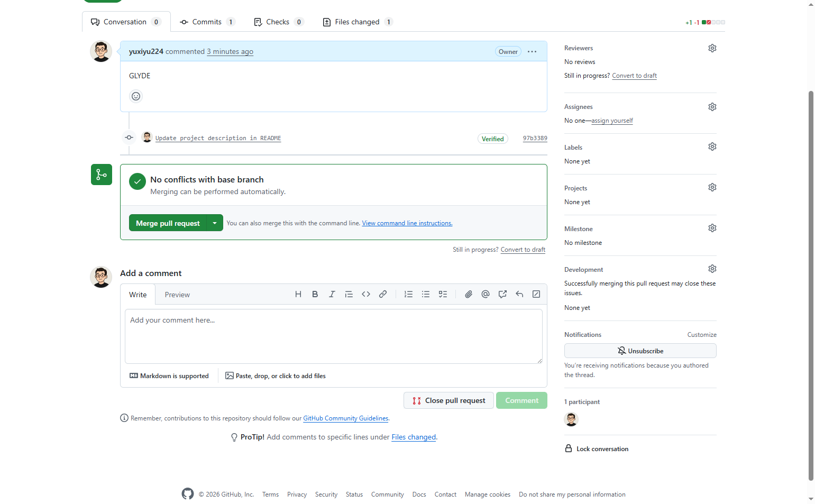Open the Files changed tab
The image size is (815, 504).
click(358, 22)
